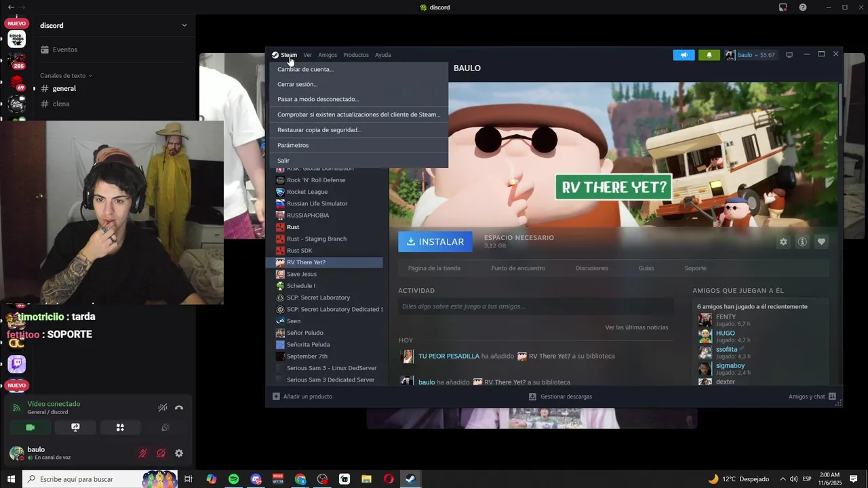Open Página de la tienda tab
The height and width of the screenshot is (488, 868).
[434, 268]
